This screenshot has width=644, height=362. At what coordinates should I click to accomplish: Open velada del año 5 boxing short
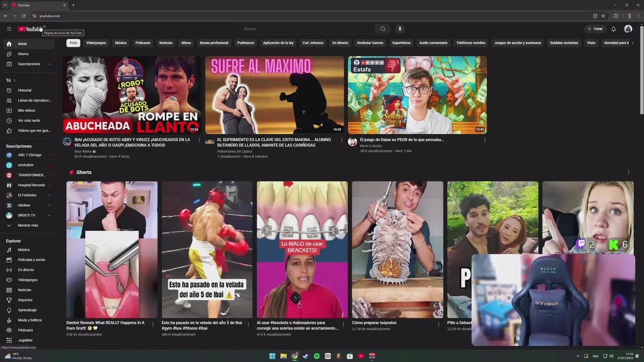point(207,249)
